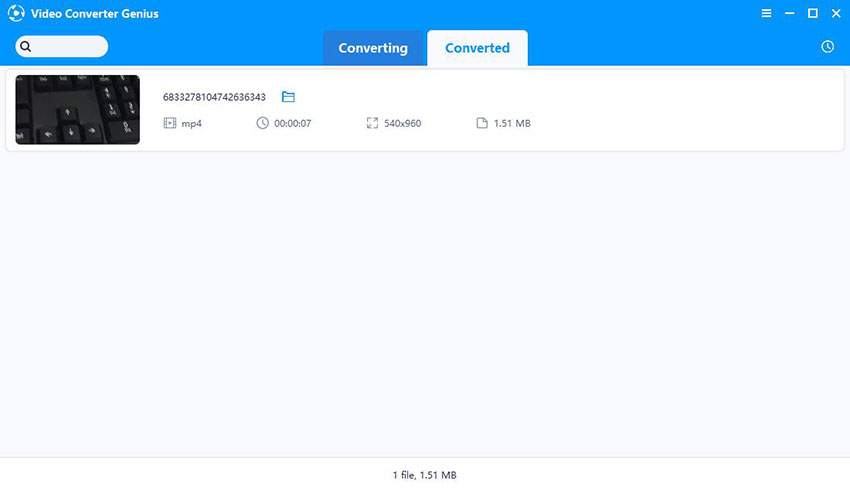Open conversion history clock icon

tap(827, 47)
